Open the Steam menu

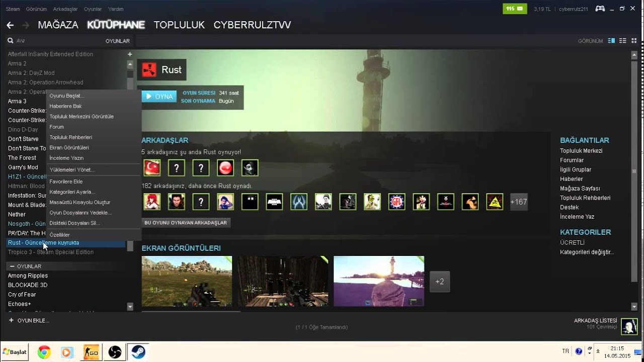(x=13, y=9)
